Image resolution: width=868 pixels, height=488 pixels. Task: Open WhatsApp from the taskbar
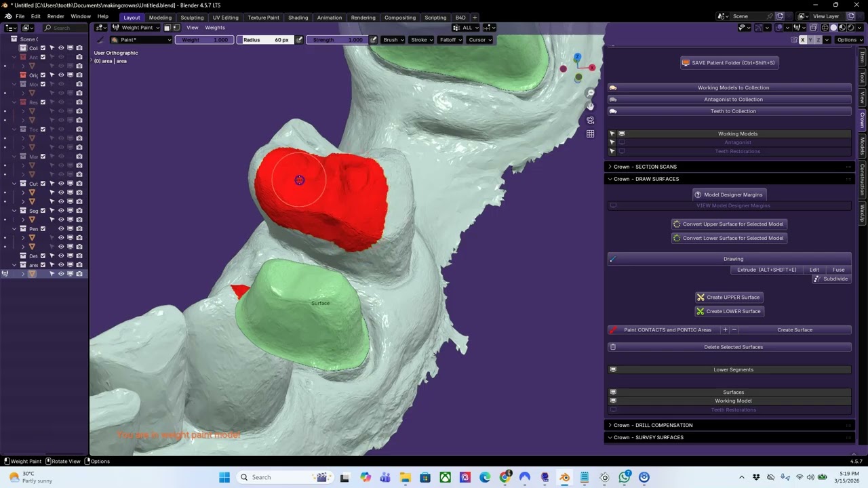point(625,477)
